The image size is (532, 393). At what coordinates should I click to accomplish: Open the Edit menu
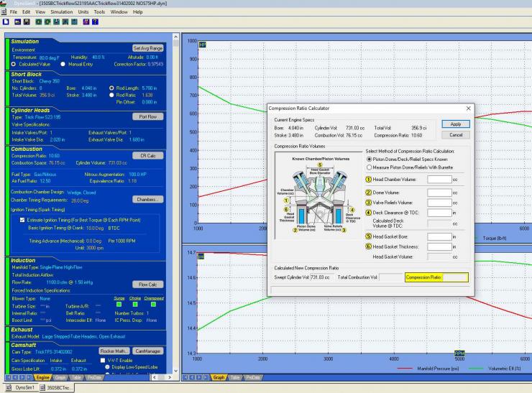click(x=26, y=12)
